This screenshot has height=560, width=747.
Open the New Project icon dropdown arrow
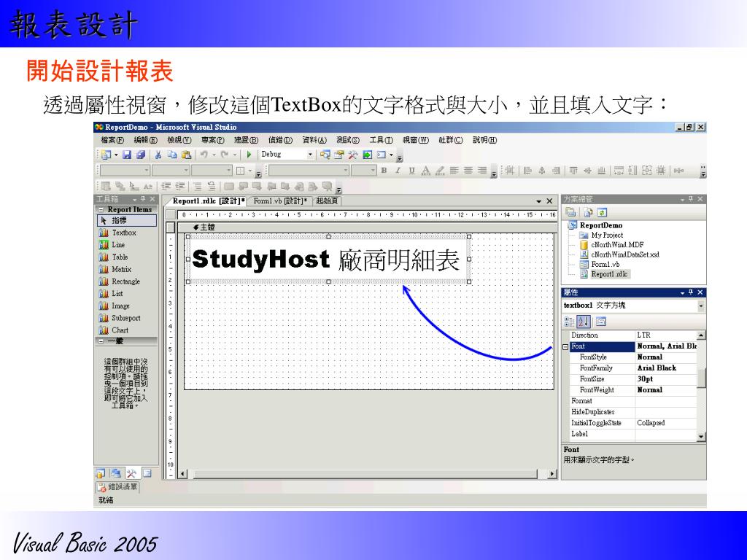click(x=116, y=155)
